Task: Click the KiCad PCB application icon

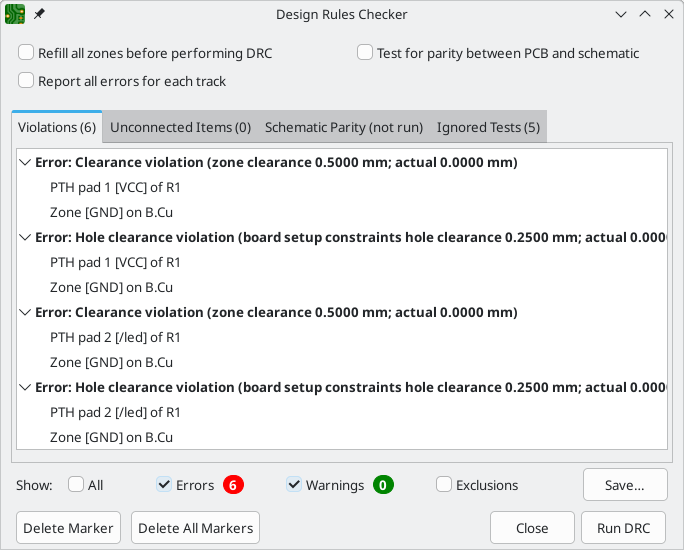Action: 15,14
